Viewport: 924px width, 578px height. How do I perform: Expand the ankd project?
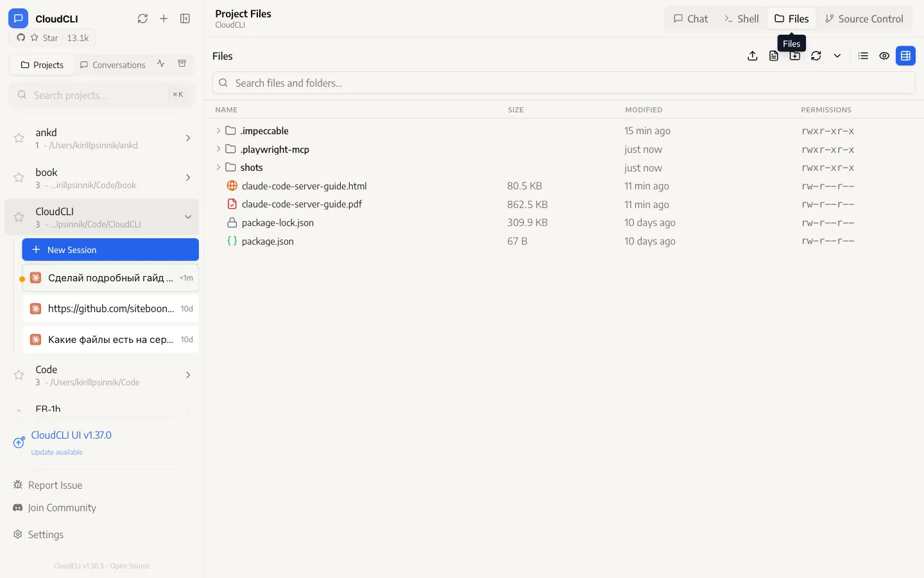(x=188, y=138)
